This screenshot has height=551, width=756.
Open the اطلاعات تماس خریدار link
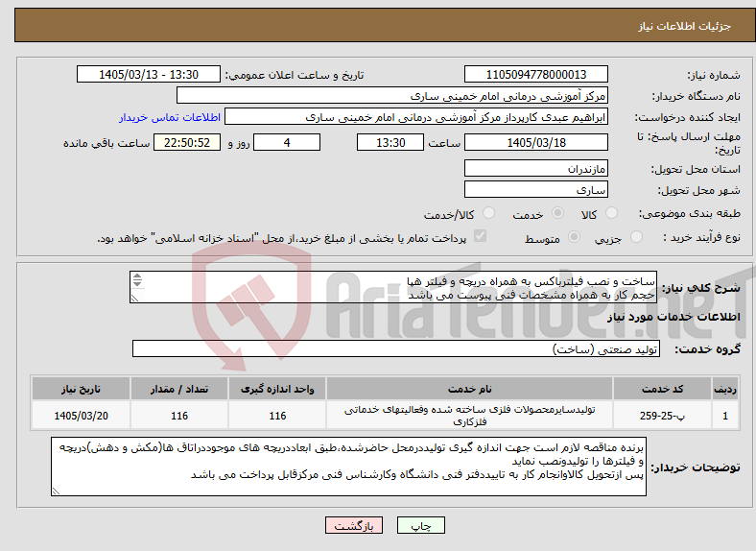170,117
